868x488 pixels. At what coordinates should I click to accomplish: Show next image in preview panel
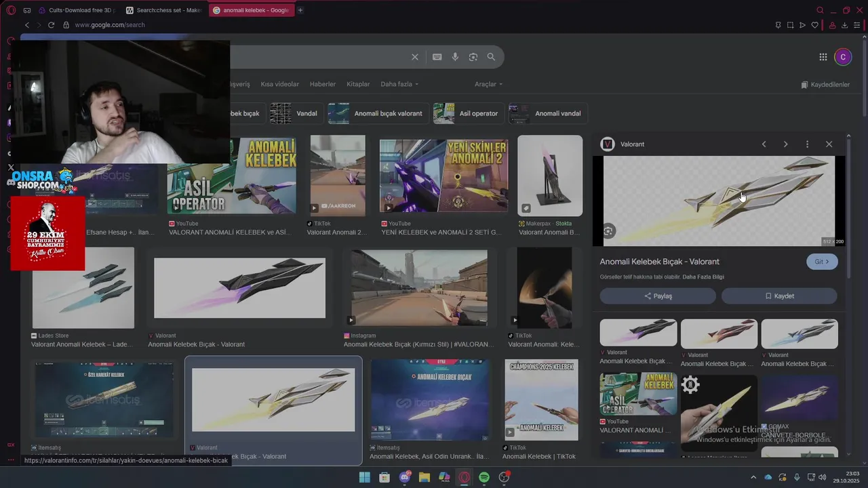pyautogui.click(x=785, y=144)
